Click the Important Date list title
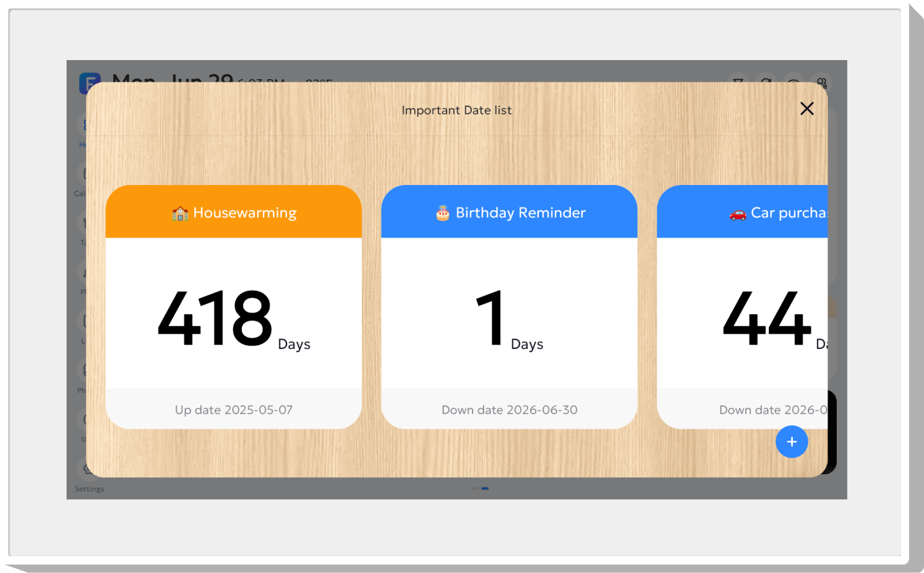 pos(456,110)
